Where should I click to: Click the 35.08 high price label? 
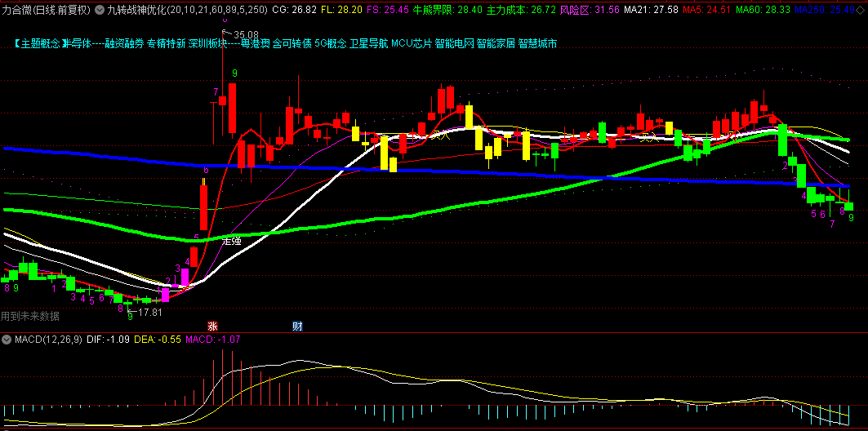tap(247, 33)
